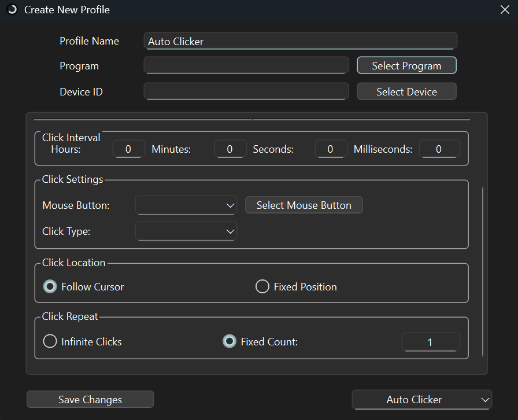Click the settings panel vertical scrollbar
This screenshot has height=420, width=518.
(483, 272)
